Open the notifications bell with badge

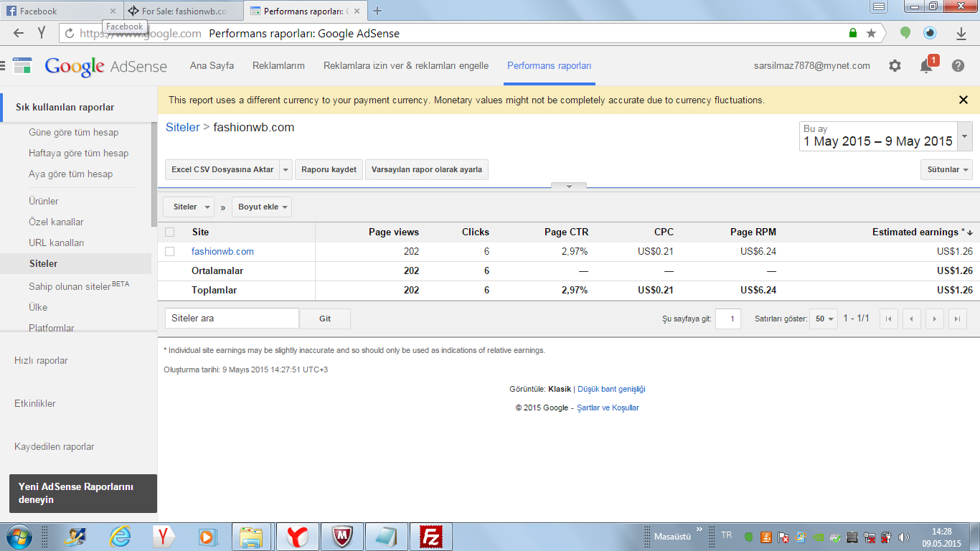point(928,65)
